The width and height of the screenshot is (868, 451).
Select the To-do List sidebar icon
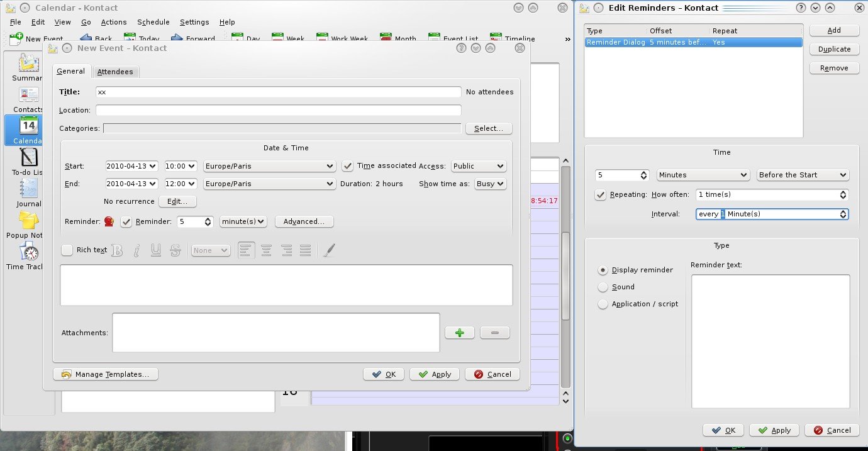[29, 159]
